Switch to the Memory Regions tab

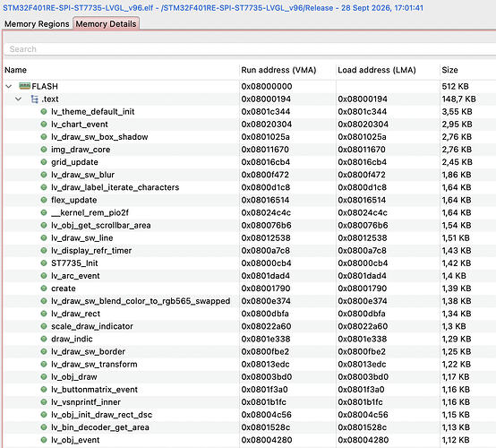(37, 24)
